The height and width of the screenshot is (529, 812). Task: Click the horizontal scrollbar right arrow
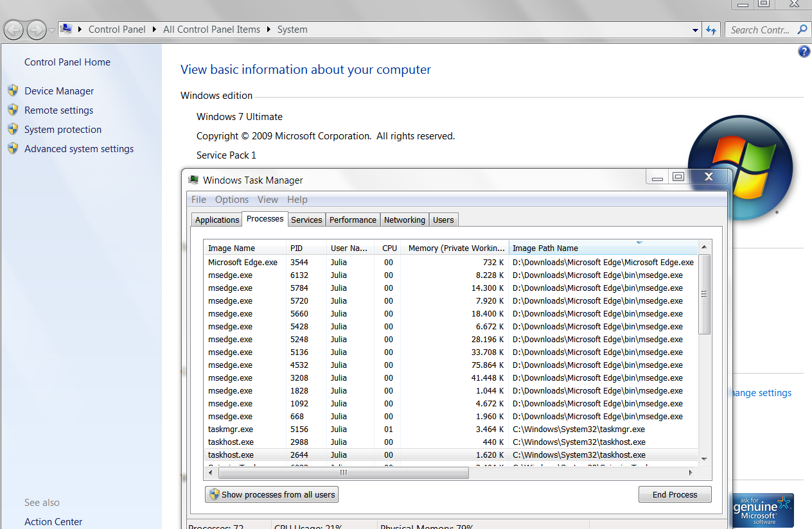691,473
